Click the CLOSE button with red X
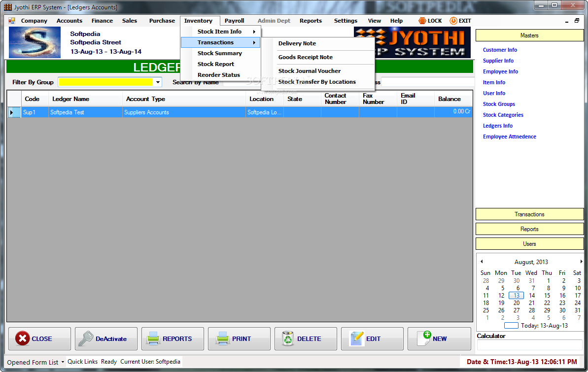The width and height of the screenshot is (588, 372). coord(39,338)
